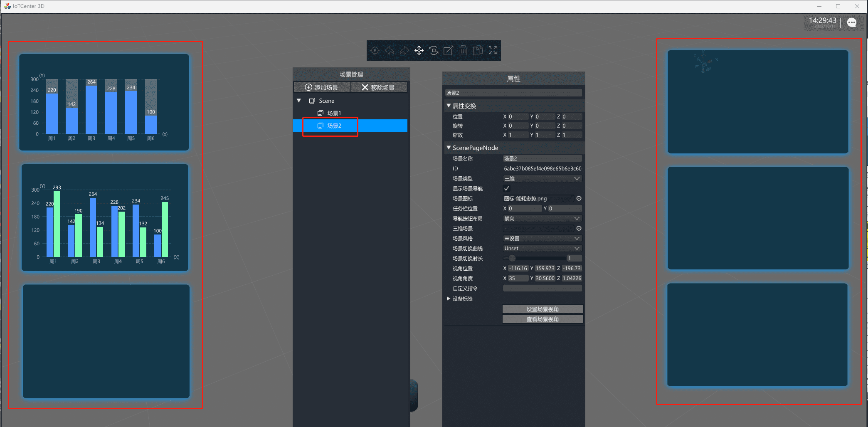Image resolution: width=868 pixels, height=427 pixels.
Task: Select the Move tool in the toolbar
Action: (419, 50)
